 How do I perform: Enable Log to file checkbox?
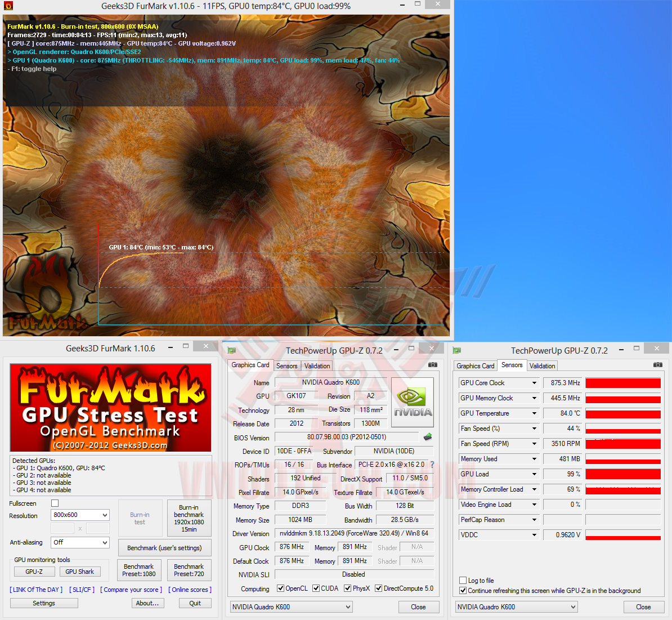463,580
